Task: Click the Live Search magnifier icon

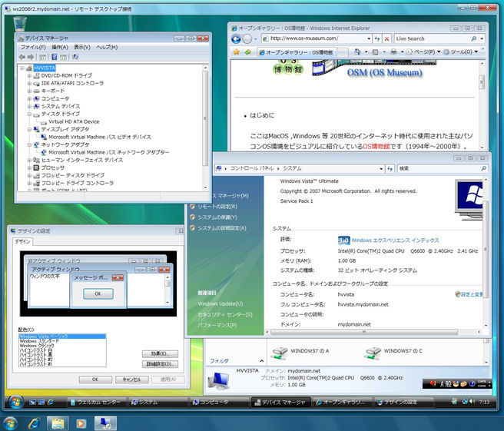Action: tap(474, 38)
